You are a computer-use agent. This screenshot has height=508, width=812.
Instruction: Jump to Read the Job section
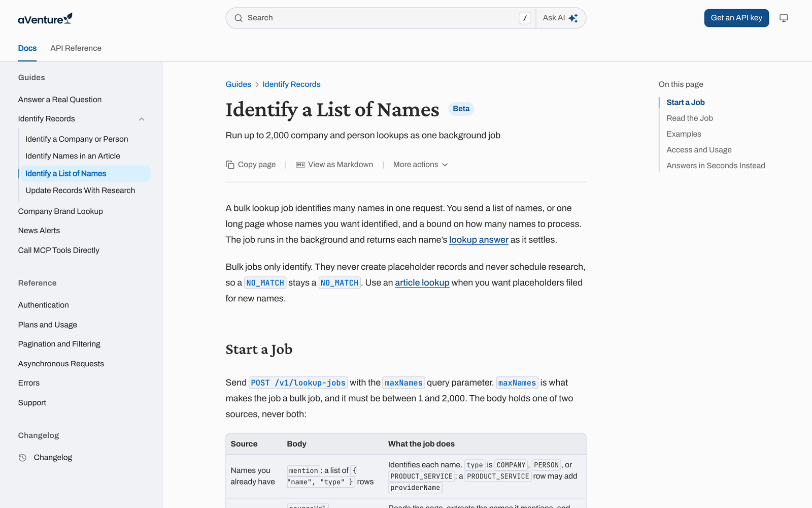(x=690, y=118)
